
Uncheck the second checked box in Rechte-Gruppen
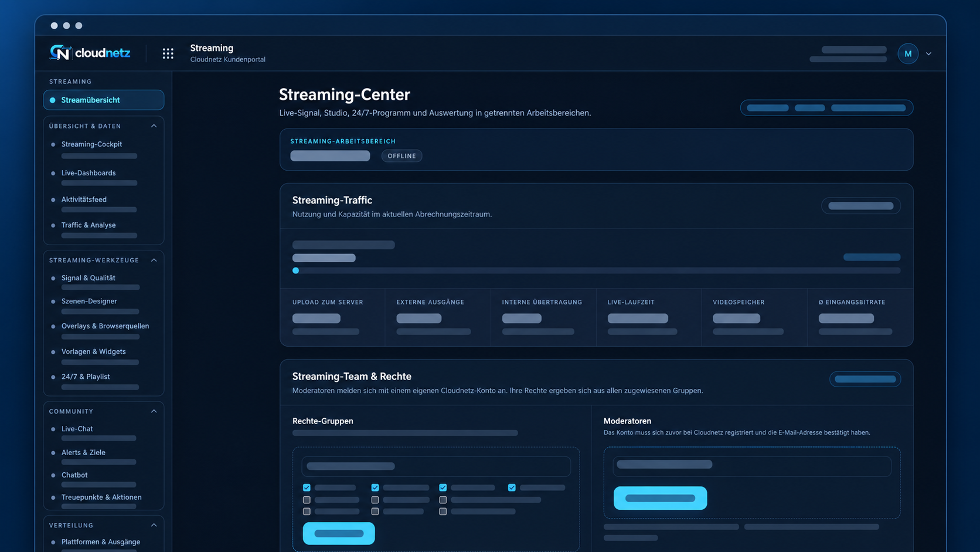coord(375,487)
